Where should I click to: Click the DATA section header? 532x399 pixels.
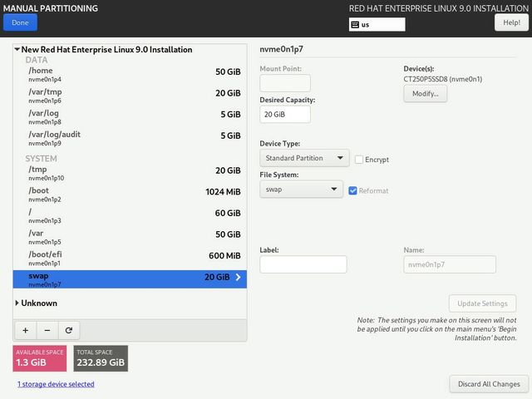(x=37, y=60)
